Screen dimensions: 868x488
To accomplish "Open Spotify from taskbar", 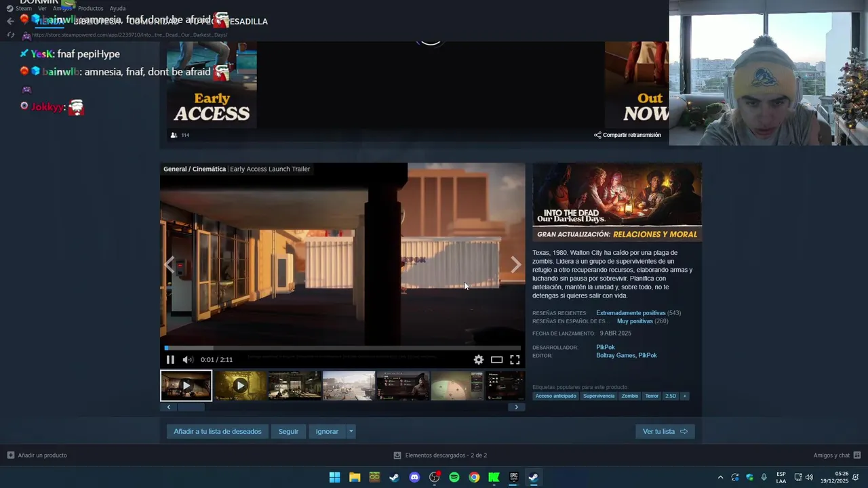I will (454, 477).
